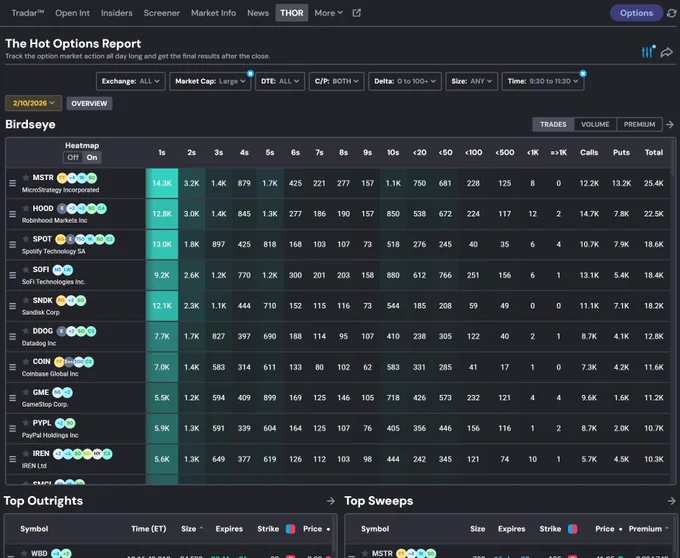Open the row menu icon for MSTR
Image resolution: width=680 pixels, height=558 pixels.
13,183
